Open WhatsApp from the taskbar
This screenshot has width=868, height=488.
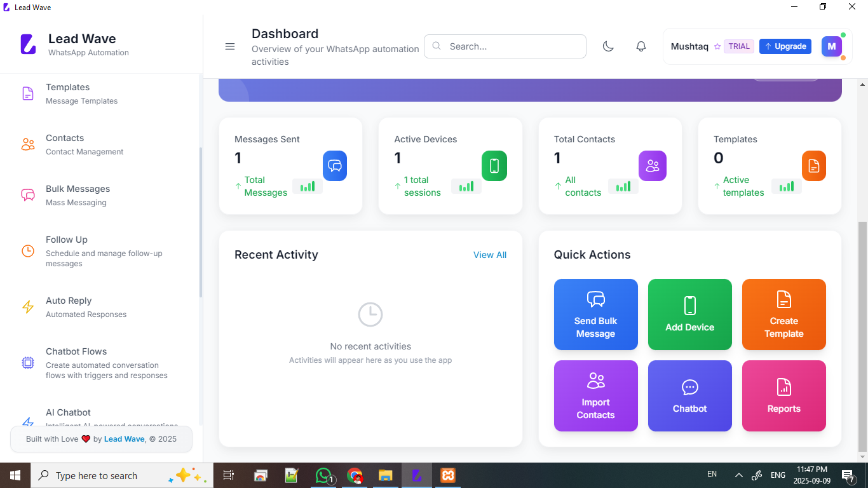point(324,475)
